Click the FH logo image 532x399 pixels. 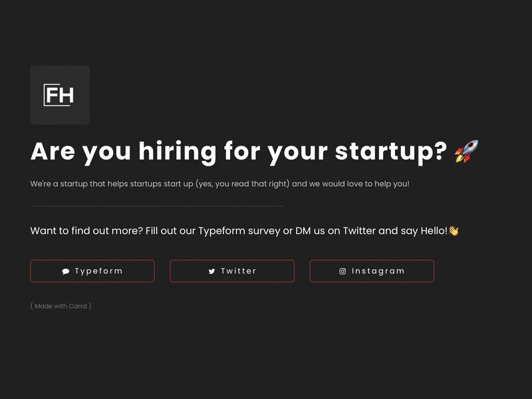click(x=60, y=94)
